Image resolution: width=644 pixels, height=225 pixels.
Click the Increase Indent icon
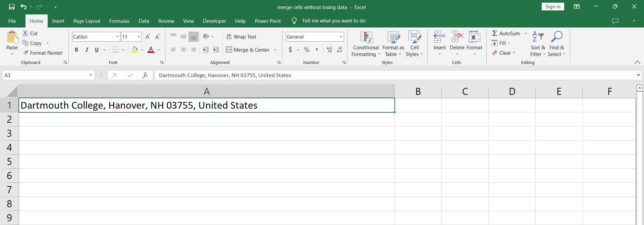tap(216, 50)
